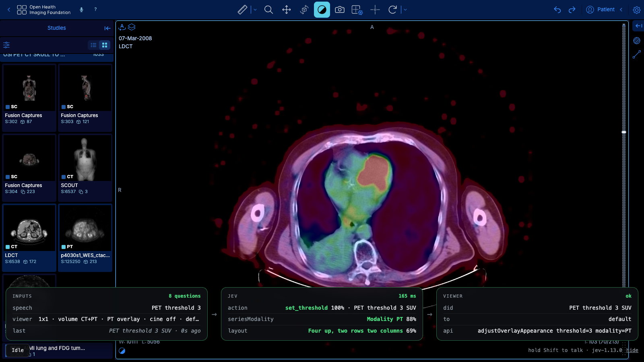Open the settings gear menu
Screen dimensions: 644x362
pos(637,10)
